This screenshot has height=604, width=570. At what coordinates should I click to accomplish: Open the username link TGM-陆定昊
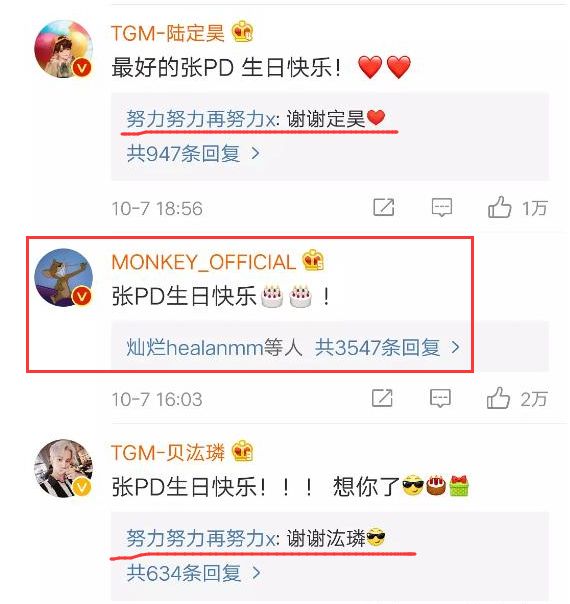click(x=168, y=32)
